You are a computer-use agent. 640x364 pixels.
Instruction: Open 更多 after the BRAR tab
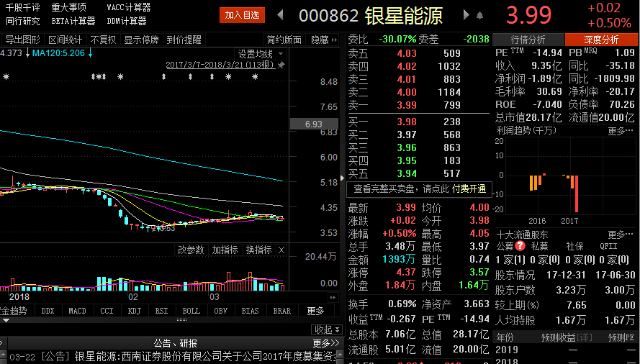[315, 311]
